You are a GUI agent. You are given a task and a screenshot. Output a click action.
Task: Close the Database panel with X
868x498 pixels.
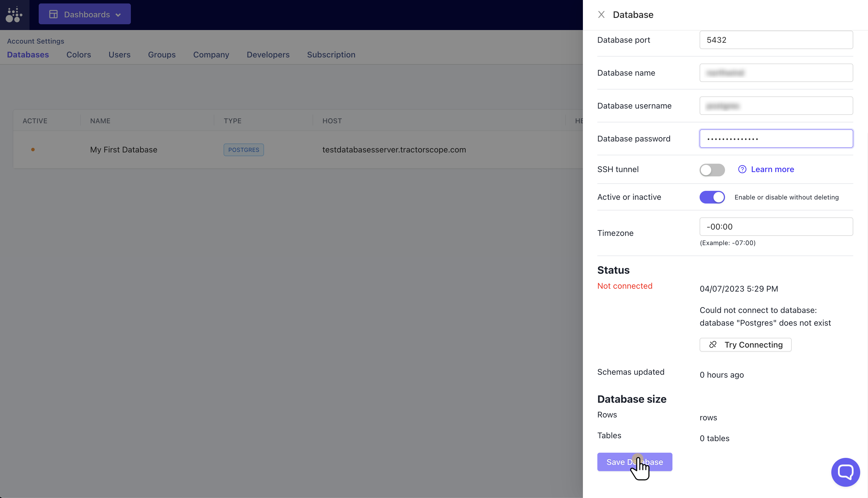[x=601, y=15]
